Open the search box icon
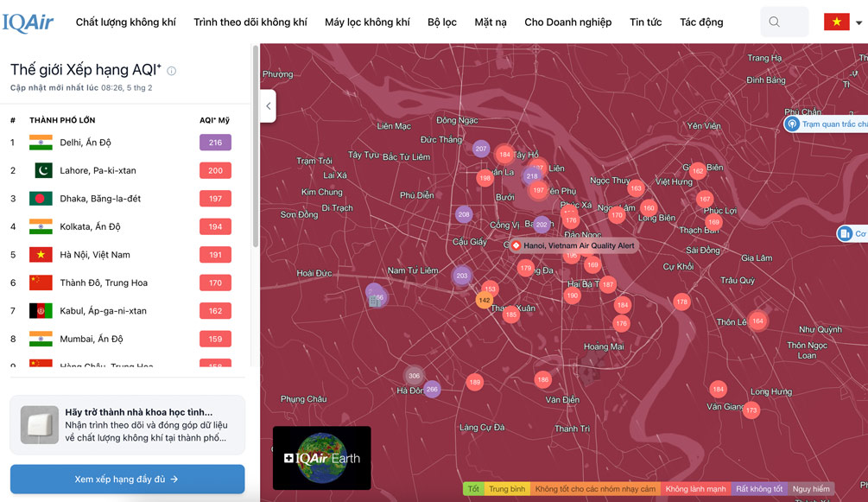This screenshot has height=502, width=868. (x=775, y=22)
